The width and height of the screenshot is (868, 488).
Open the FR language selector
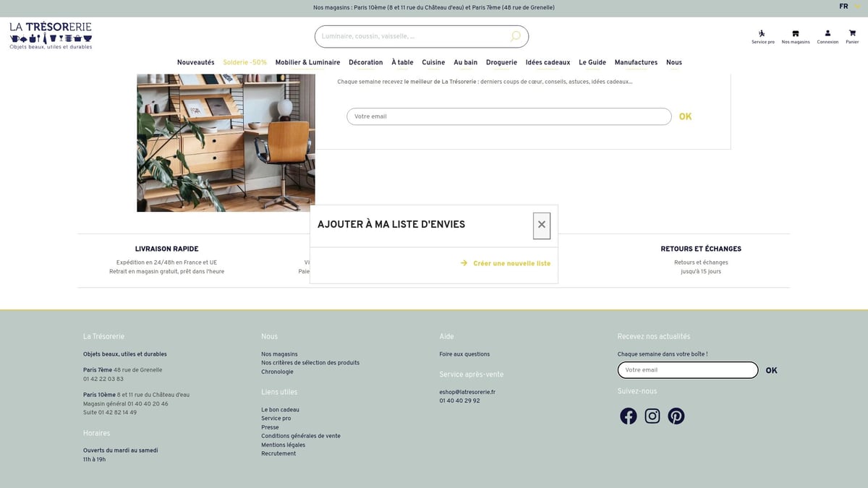(x=844, y=7)
